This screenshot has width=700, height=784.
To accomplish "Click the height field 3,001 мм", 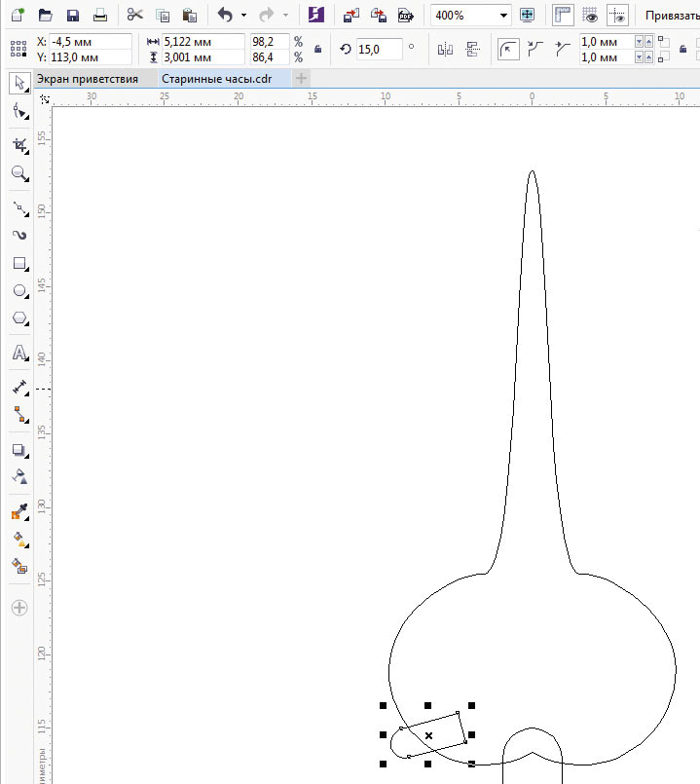I will tap(203, 57).
